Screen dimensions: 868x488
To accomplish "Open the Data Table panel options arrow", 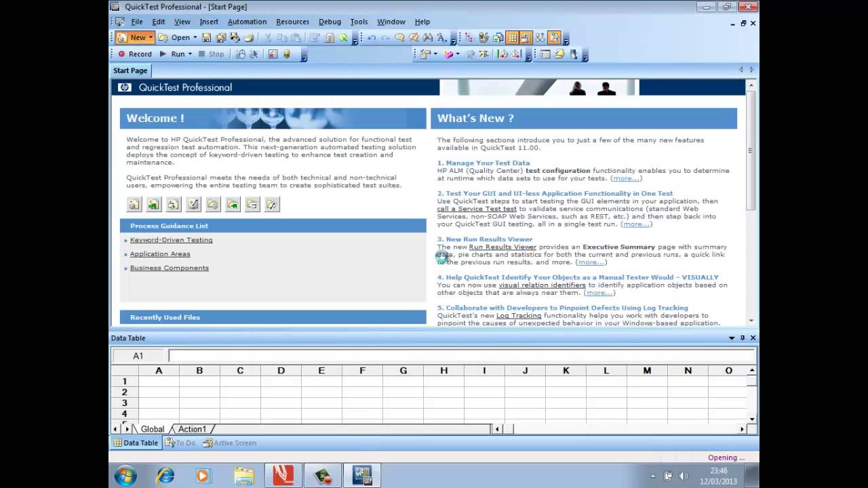I will click(x=732, y=338).
